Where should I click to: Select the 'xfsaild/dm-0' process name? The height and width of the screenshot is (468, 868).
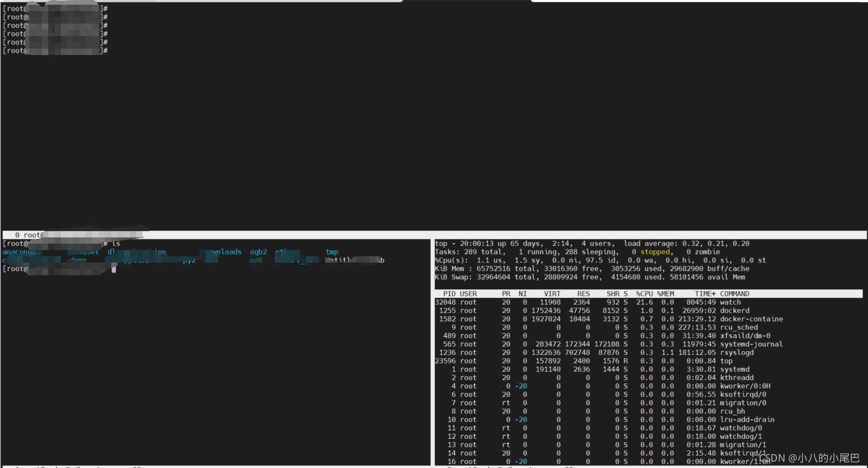click(x=745, y=336)
